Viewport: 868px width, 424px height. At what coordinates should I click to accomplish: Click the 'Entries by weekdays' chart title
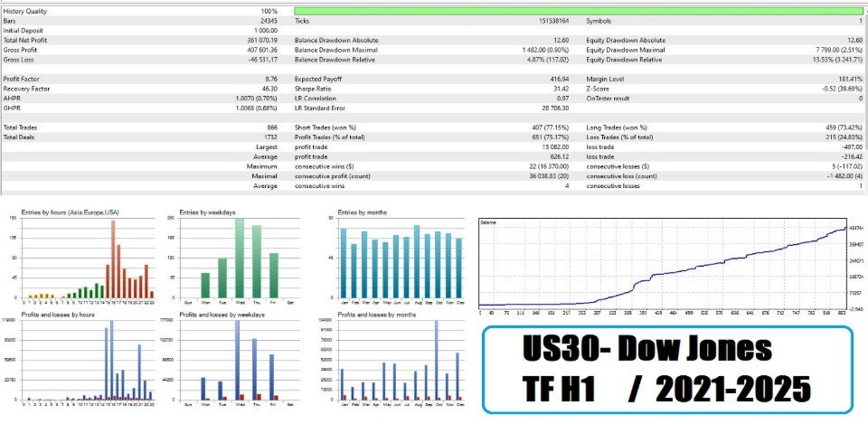tap(205, 212)
